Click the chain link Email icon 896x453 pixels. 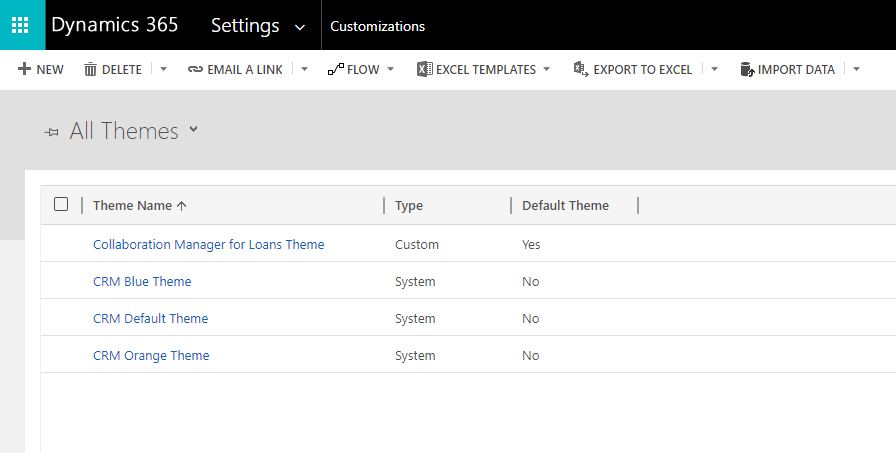point(195,70)
